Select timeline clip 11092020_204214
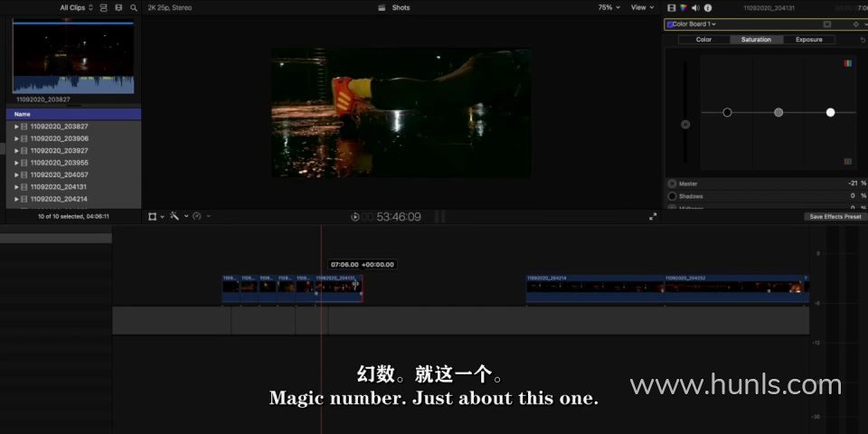868x434 pixels. (x=595, y=288)
